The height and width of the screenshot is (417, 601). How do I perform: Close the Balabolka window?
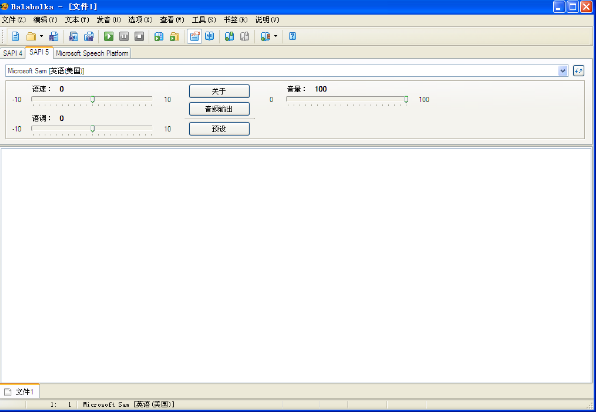(586, 7)
